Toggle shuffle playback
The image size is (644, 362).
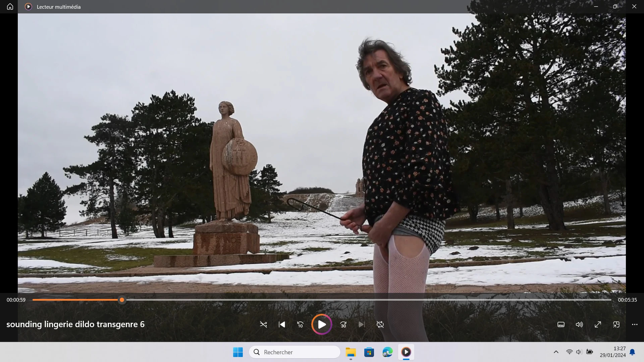click(x=263, y=324)
